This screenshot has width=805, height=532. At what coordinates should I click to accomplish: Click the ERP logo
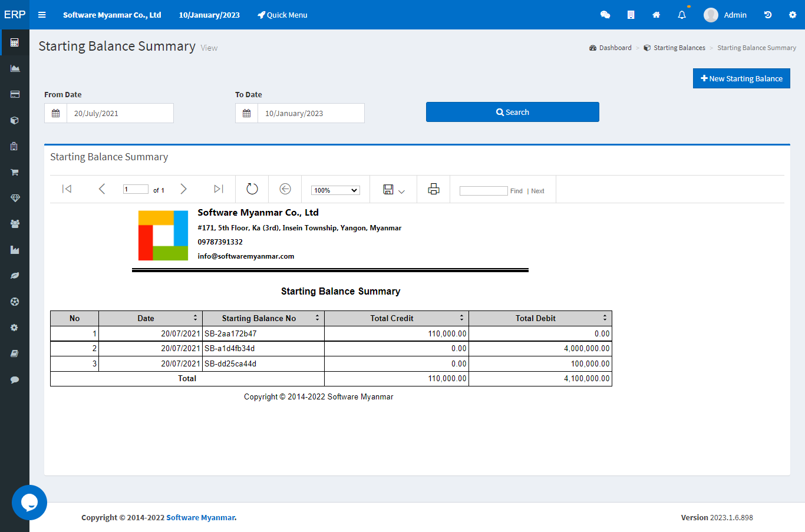pos(15,14)
